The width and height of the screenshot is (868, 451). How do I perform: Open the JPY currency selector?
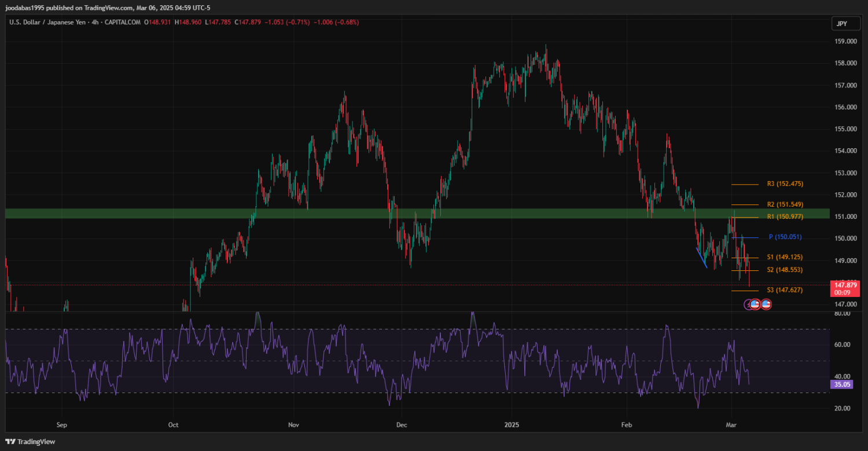coord(841,24)
